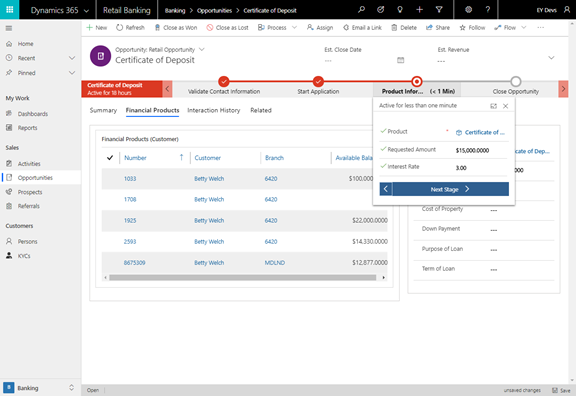
Task: Open the user account profile icon
Action: (x=567, y=10)
